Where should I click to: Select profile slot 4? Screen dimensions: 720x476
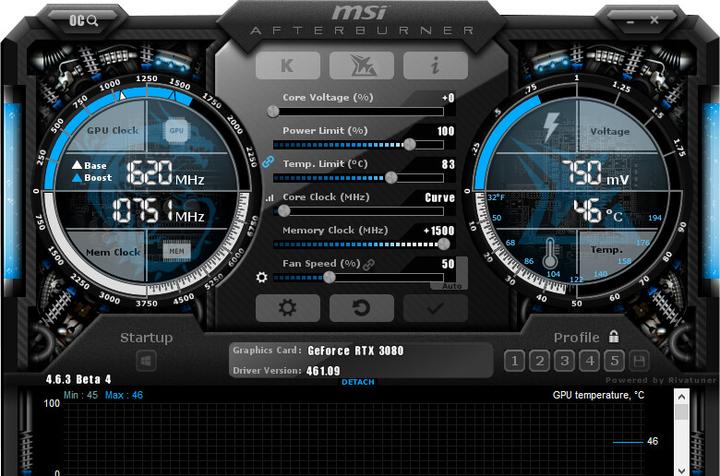(590, 361)
